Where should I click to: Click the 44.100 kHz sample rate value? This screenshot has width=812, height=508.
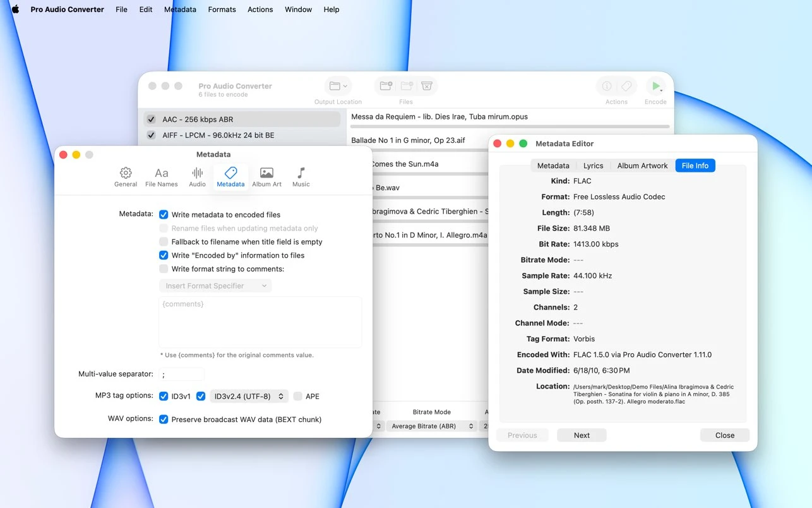[592, 275]
